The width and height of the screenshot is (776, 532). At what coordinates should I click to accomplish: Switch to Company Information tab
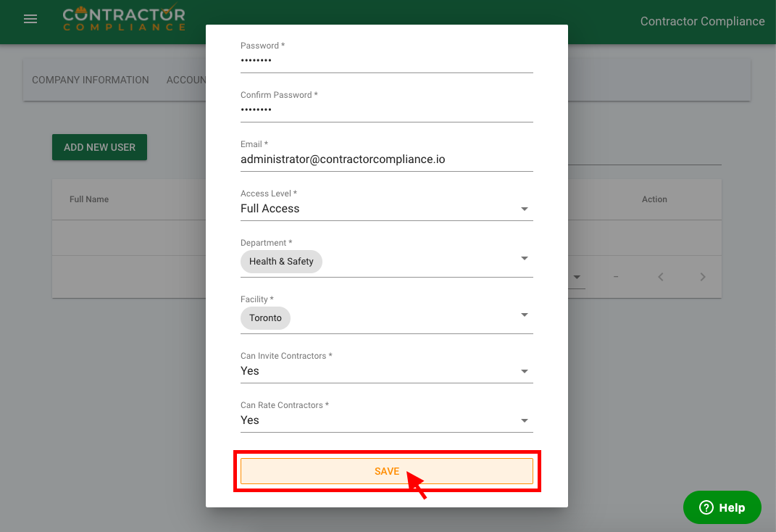tap(91, 80)
